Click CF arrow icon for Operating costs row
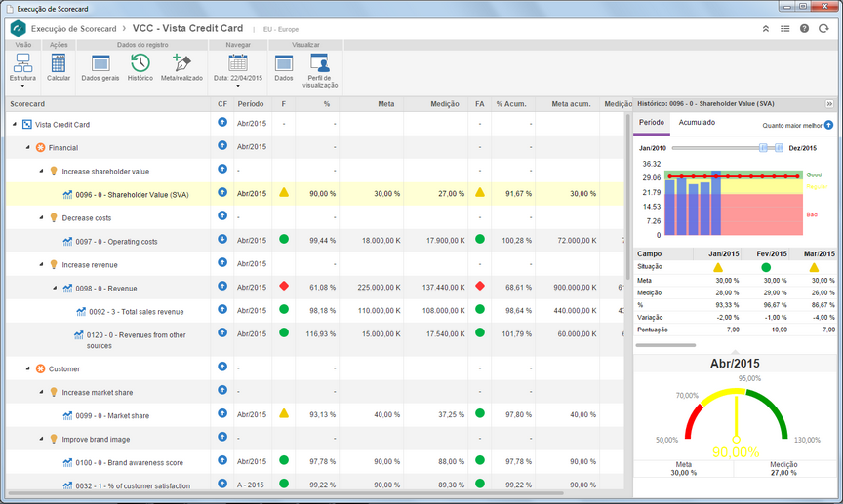This screenshot has width=843, height=504. [x=222, y=239]
